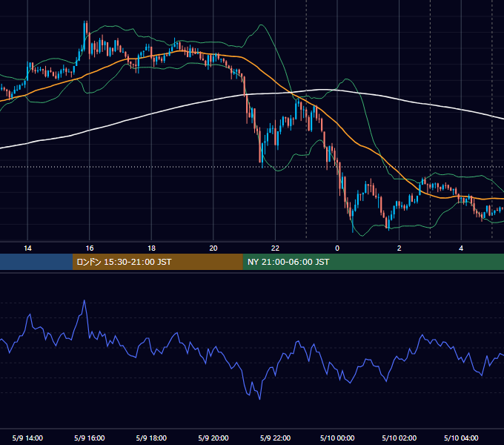Click the blue session band left of London

click(x=36, y=262)
